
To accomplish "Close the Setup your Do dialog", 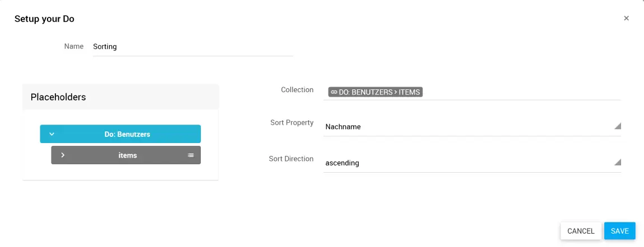I will (626, 18).
